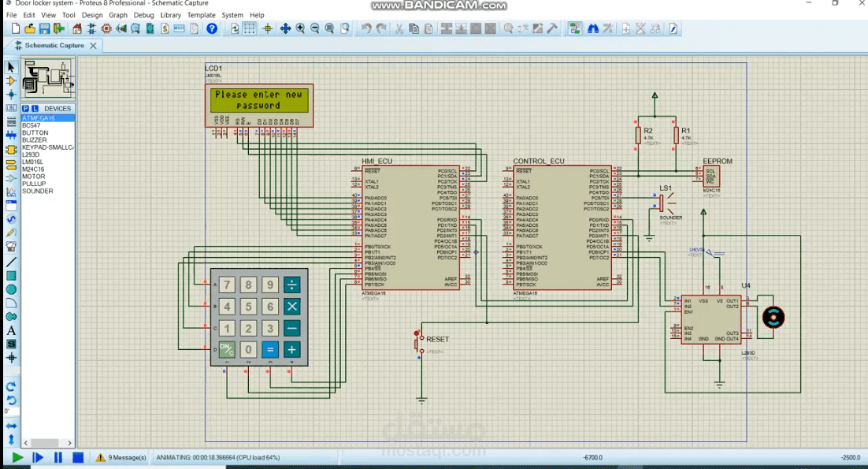Screen dimensions: 868x469
Task: Close the Schematic Capture tab
Action: pyautogui.click(x=93, y=46)
